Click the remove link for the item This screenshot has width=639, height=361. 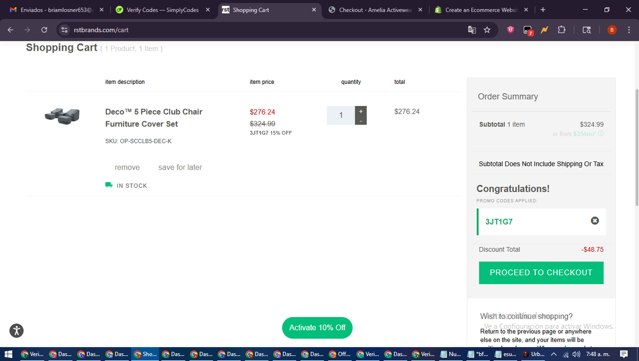(127, 167)
